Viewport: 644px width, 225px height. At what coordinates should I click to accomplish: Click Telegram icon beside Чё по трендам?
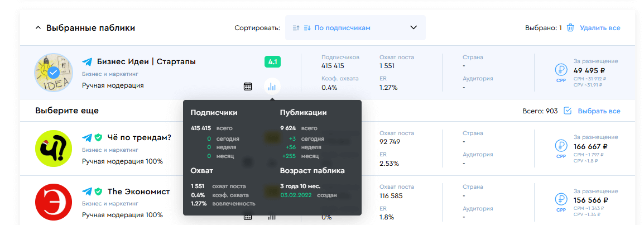coord(87,137)
